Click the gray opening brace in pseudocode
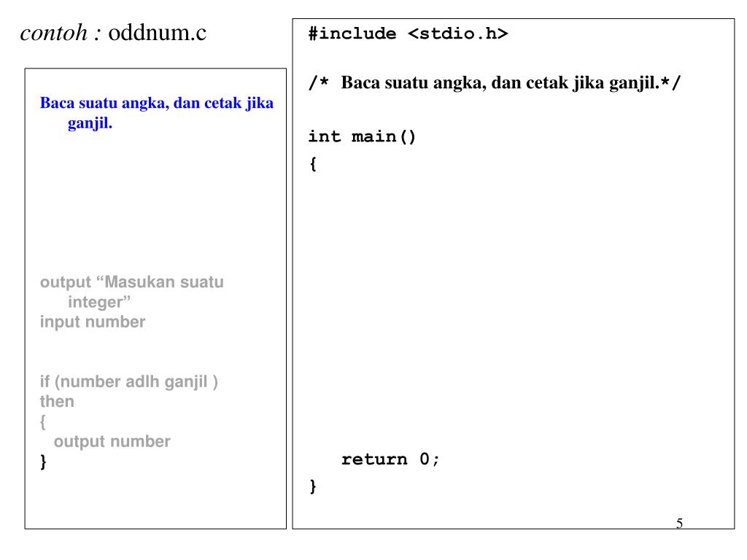The height and width of the screenshot is (560, 747). [43, 422]
